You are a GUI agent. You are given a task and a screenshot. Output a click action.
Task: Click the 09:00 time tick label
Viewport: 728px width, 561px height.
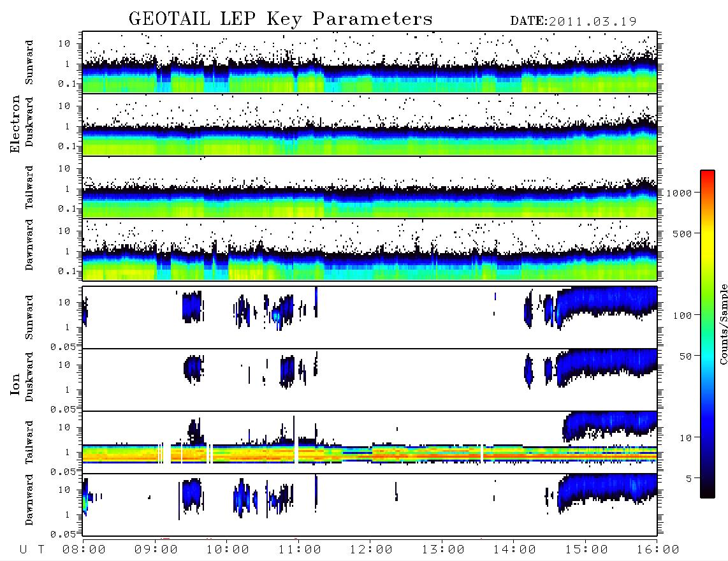[x=156, y=550]
